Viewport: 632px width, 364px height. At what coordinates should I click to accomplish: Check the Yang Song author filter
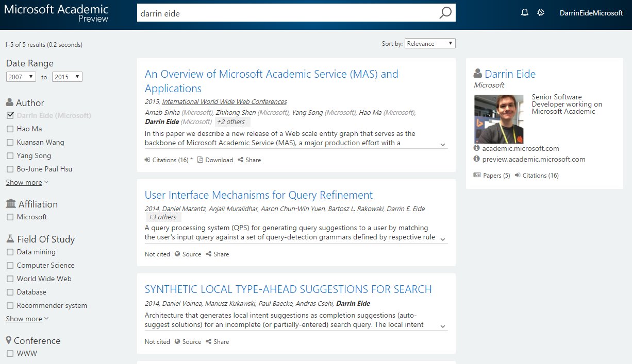coord(10,155)
